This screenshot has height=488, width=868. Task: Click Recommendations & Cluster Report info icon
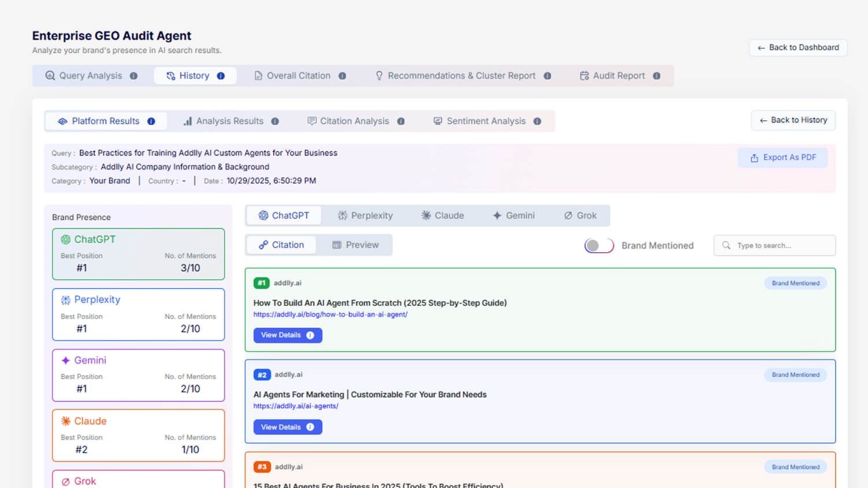[x=547, y=76]
